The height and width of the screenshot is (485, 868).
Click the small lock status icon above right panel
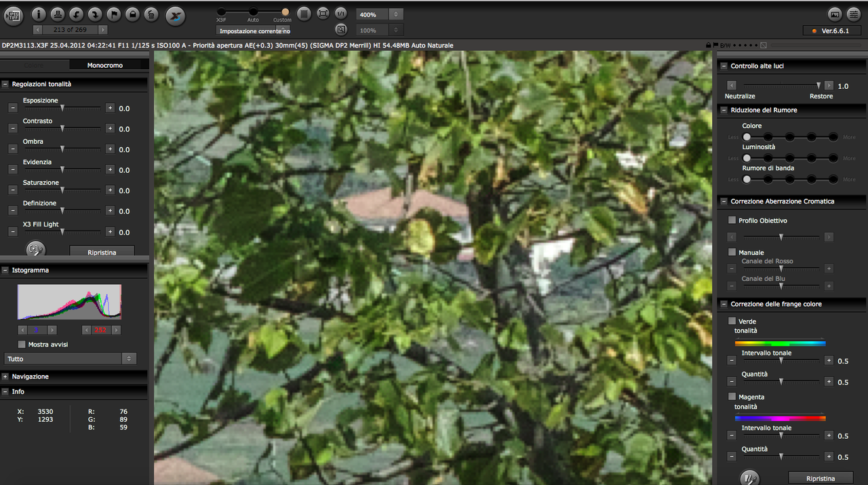point(708,45)
